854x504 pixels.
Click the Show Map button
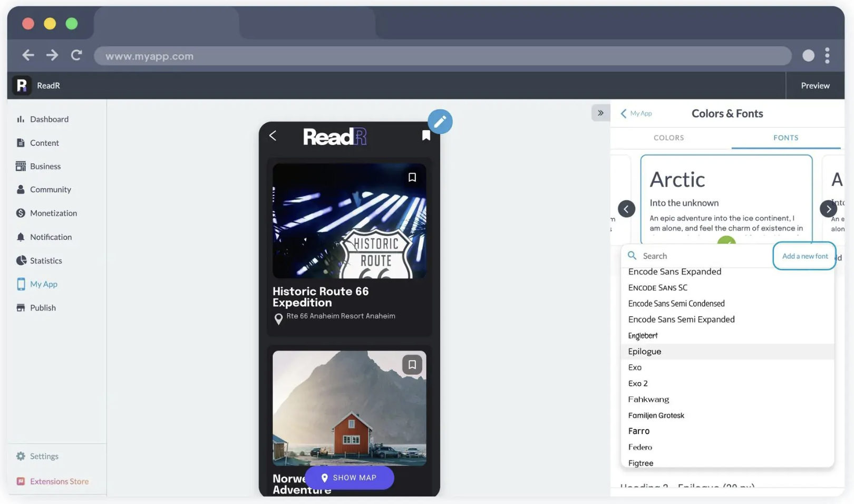point(349,478)
